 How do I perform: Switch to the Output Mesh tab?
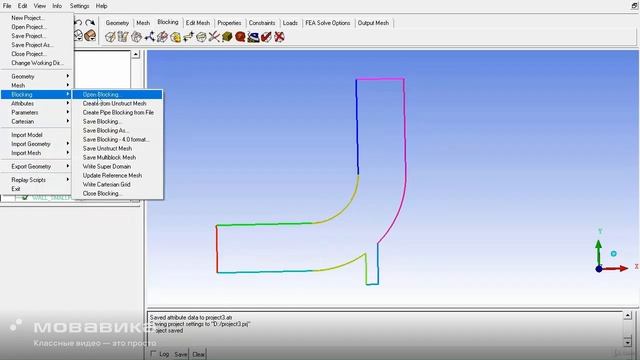(373, 23)
